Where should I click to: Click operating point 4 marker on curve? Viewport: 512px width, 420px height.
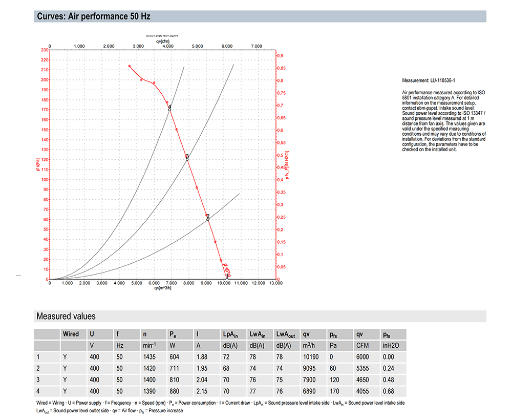coord(169,110)
